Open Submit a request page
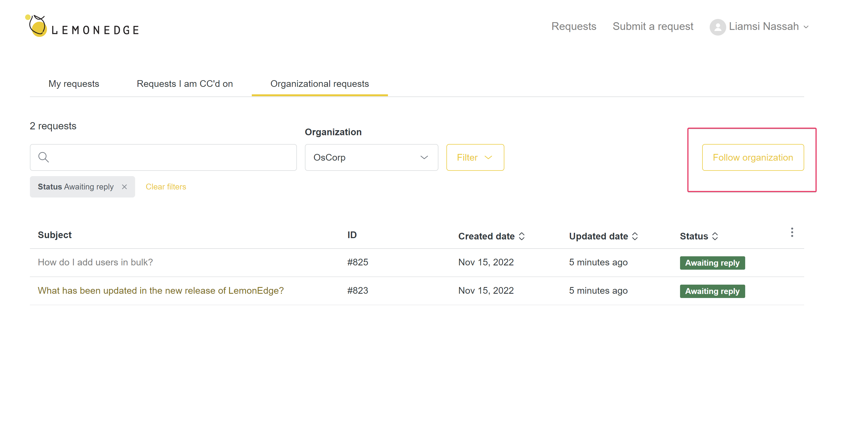Viewport: 868px width, 422px height. point(653,26)
